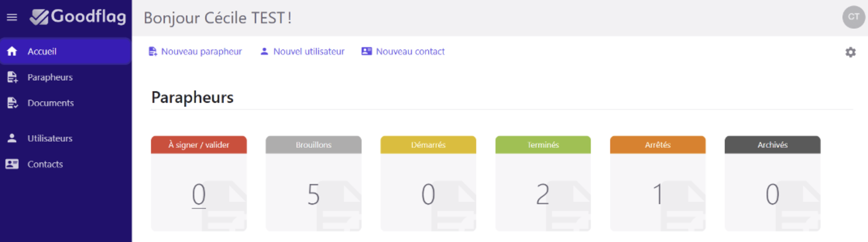View the Démarrés parapheurs card

[428, 184]
